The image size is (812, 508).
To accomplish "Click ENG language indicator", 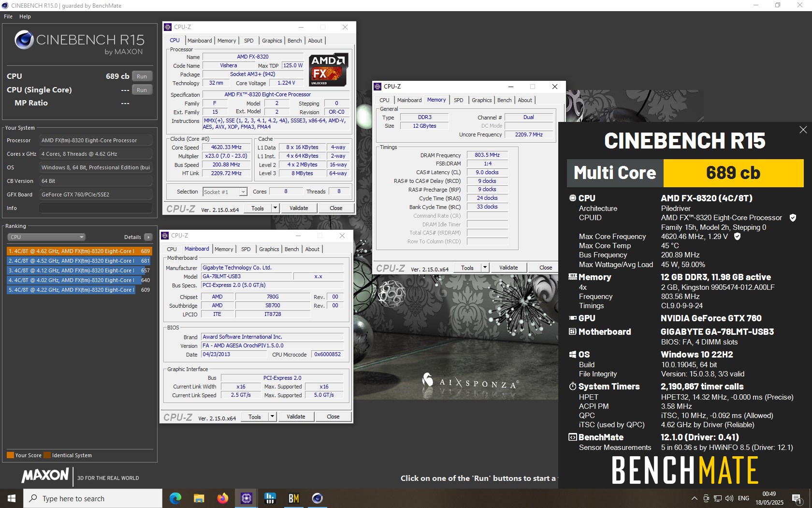I will (743, 498).
